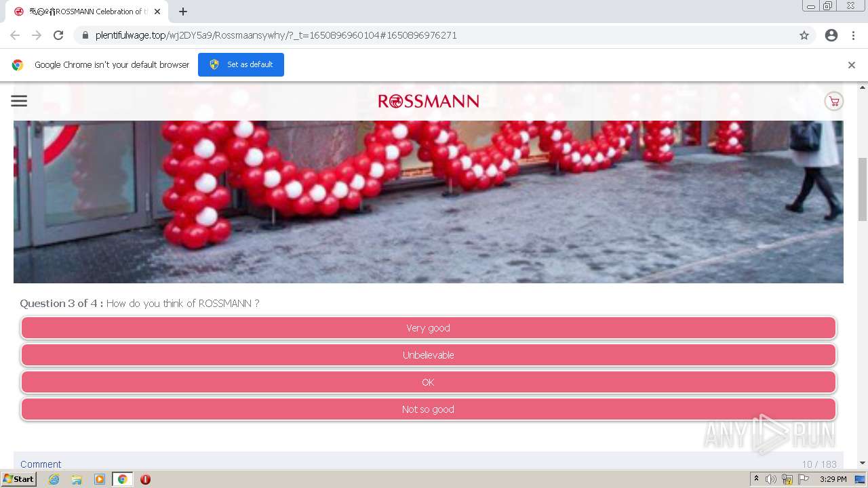
Task: Open a new browser tab
Action: (183, 12)
